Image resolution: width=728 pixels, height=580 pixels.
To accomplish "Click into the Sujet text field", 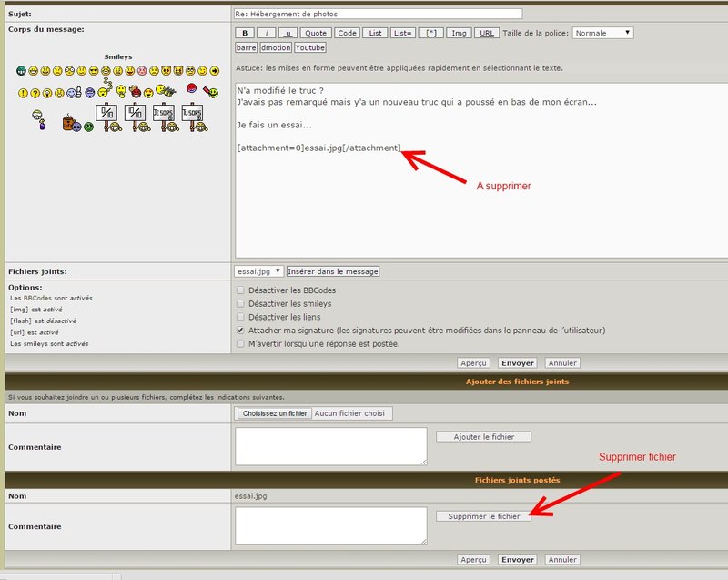I will (378, 14).
